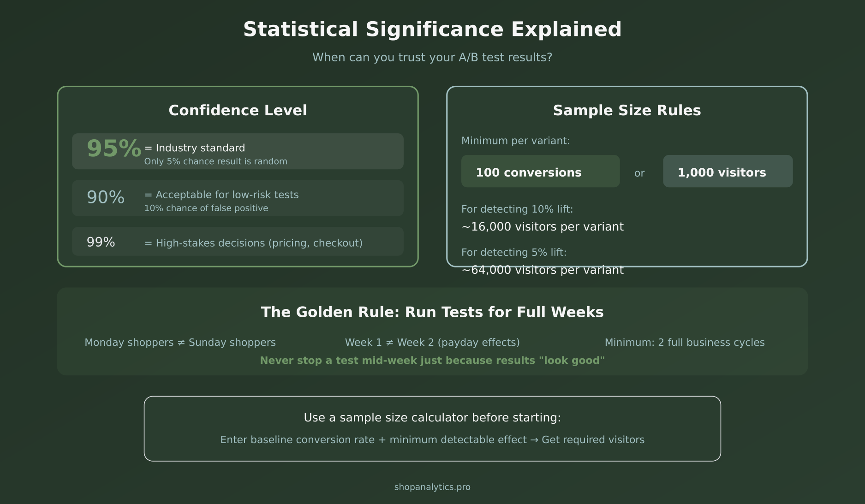Image resolution: width=865 pixels, height=504 pixels.
Task: Open the Golden Rule section
Action: (432, 312)
